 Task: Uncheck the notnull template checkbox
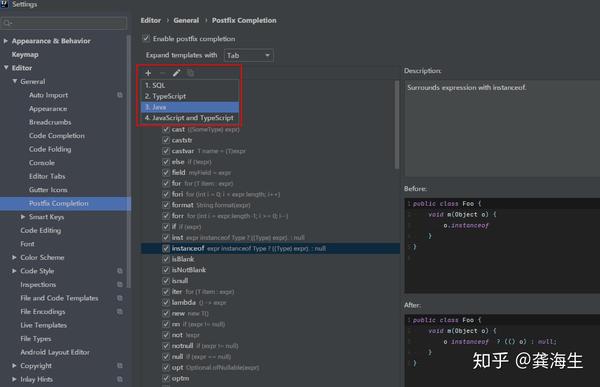166,346
